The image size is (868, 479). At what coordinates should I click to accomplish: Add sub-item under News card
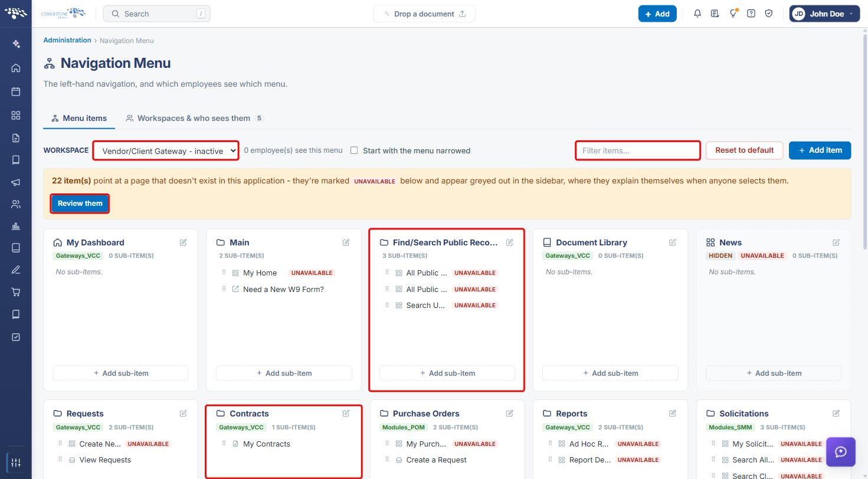(774, 373)
